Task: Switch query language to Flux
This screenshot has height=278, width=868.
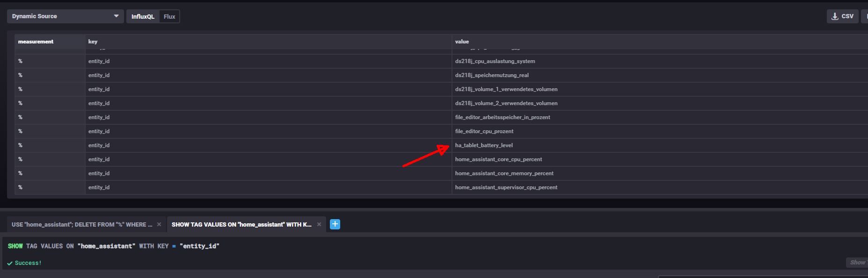Action: 169,16
